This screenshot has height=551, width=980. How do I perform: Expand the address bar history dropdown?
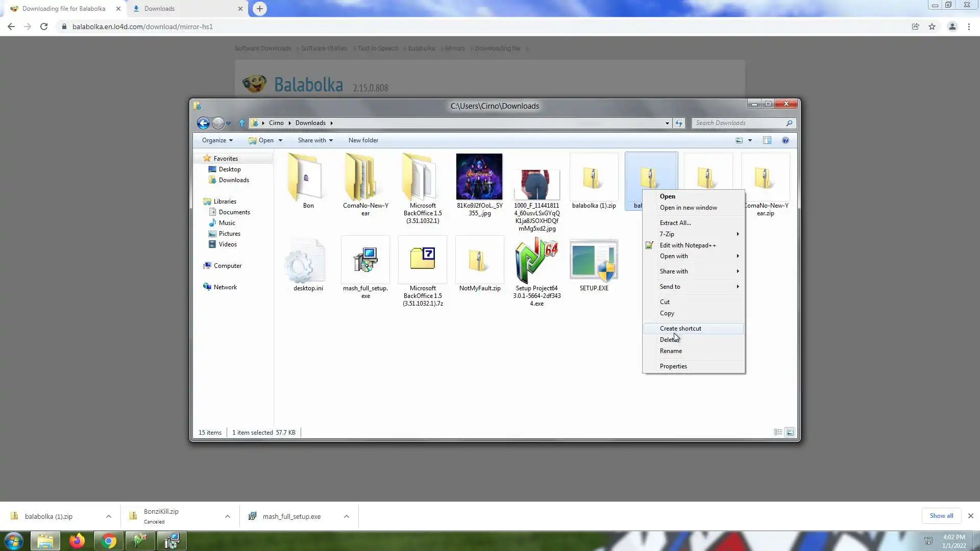click(x=667, y=123)
